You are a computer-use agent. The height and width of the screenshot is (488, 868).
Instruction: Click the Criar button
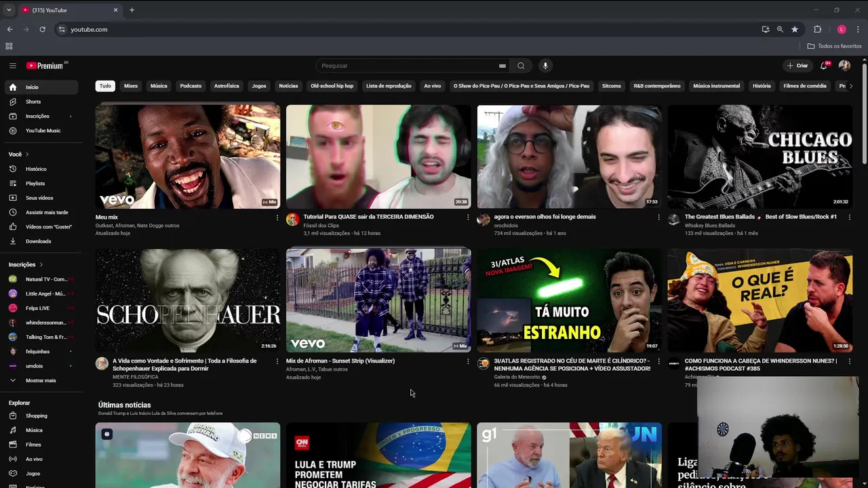(797, 66)
